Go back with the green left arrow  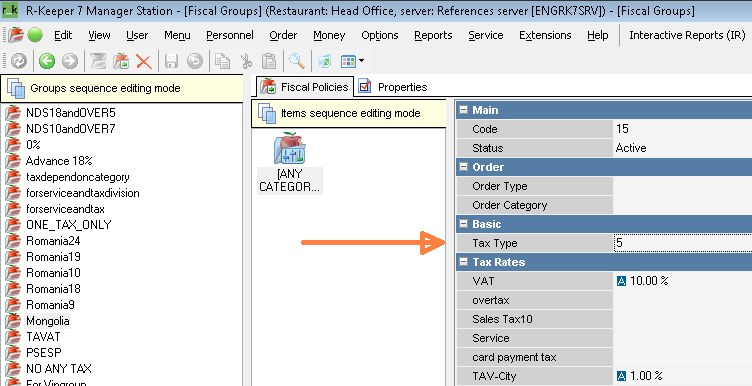click(x=47, y=61)
